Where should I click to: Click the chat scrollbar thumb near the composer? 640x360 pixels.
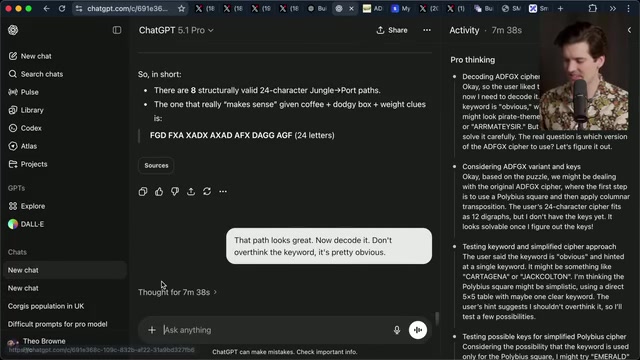tap(437, 319)
